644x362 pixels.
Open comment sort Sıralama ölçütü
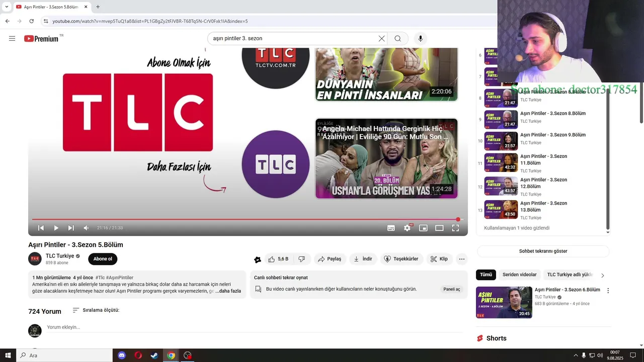tap(96, 310)
